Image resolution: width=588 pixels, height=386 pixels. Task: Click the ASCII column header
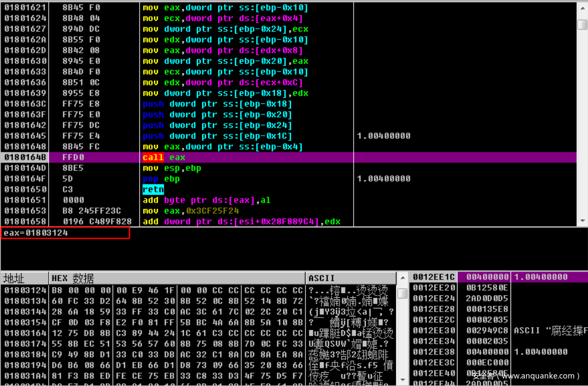pyautogui.click(x=351, y=278)
